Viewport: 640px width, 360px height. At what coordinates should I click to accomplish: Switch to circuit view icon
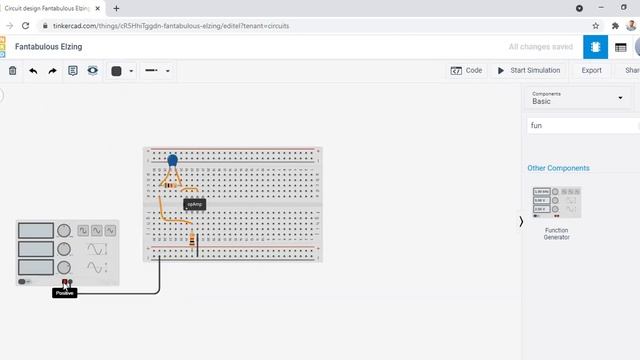click(x=595, y=47)
